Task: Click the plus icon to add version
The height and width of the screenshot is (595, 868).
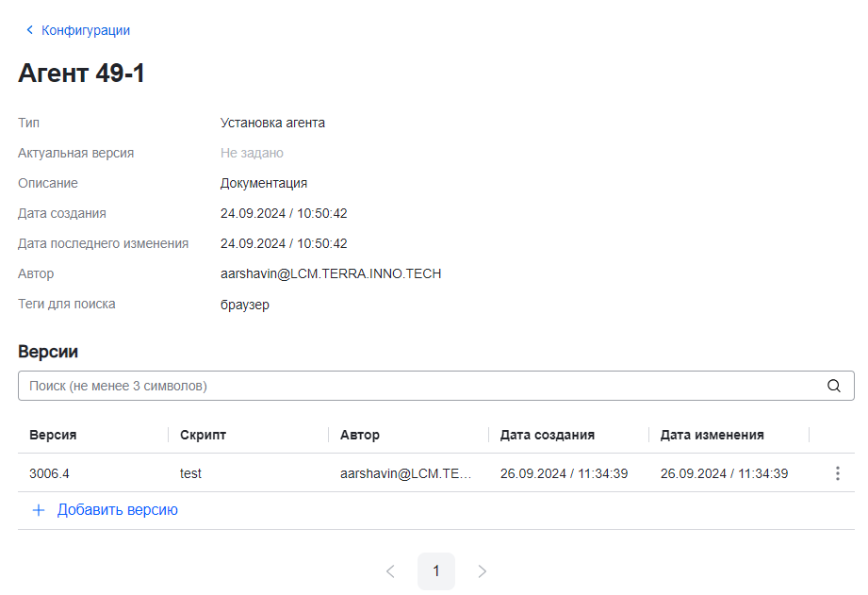Action: [39, 510]
